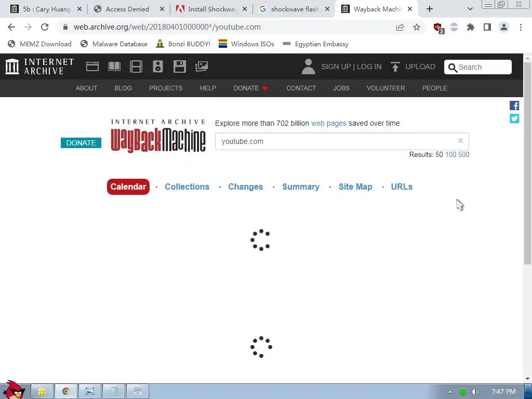Expand the tab search dropdown
532x399 pixels.
(470, 9)
